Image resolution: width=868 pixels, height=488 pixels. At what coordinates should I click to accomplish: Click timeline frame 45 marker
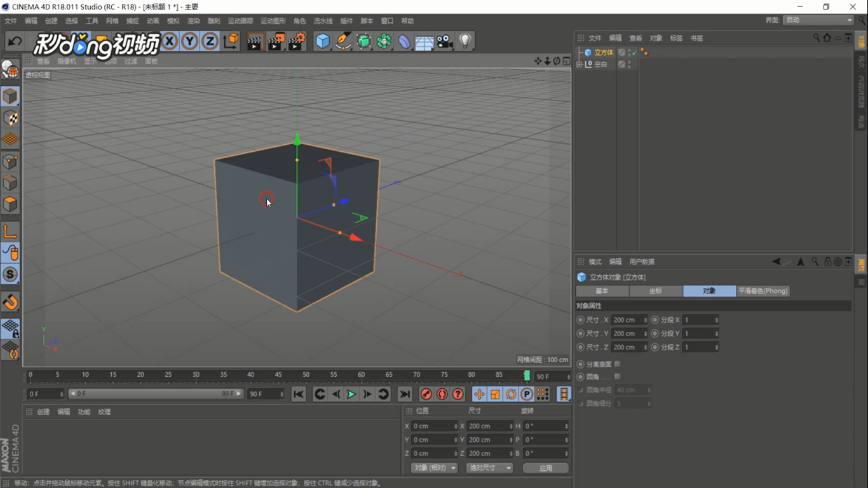278,375
